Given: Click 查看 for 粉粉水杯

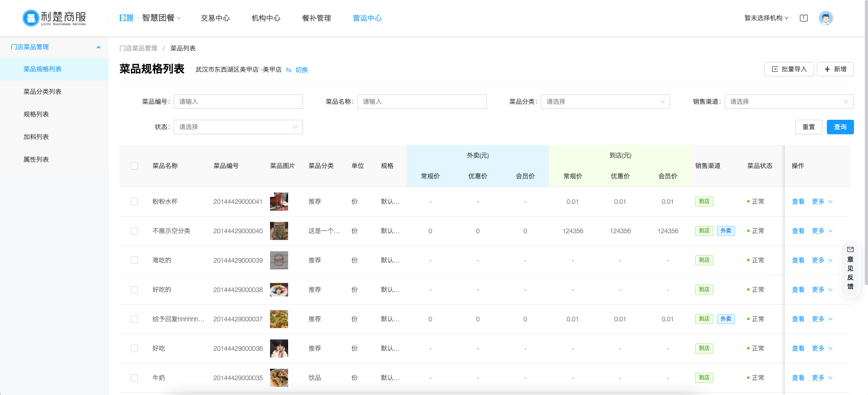Looking at the screenshot, I should (798, 202).
